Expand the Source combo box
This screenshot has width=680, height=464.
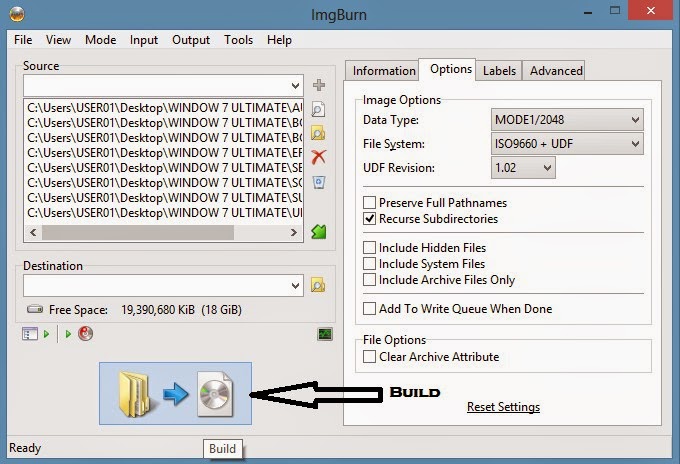295,85
